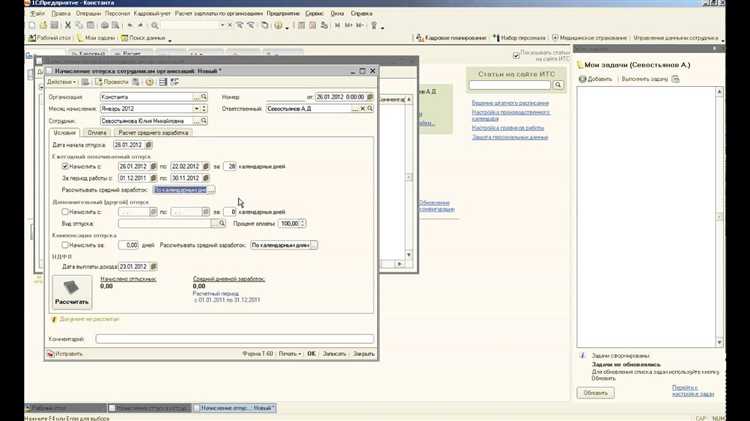This screenshot has height=421, width=750.
Task: Click the Рассчитать calculator button
Action: 72,292
